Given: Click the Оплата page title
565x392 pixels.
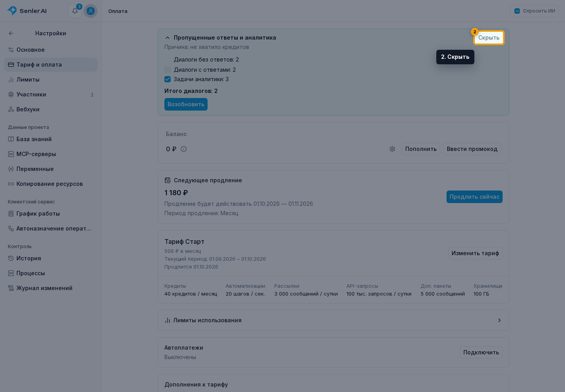Looking at the screenshot, I should click(x=118, y=11).
